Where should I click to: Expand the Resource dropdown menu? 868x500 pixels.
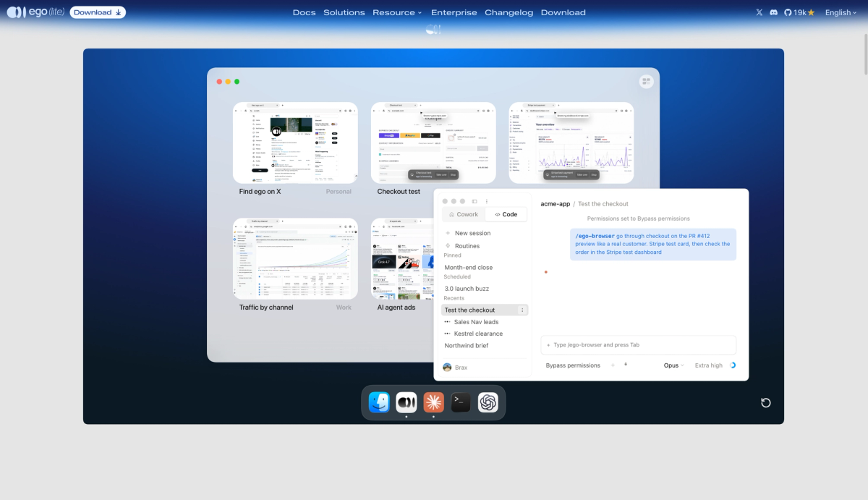click(x=397, y=12)
